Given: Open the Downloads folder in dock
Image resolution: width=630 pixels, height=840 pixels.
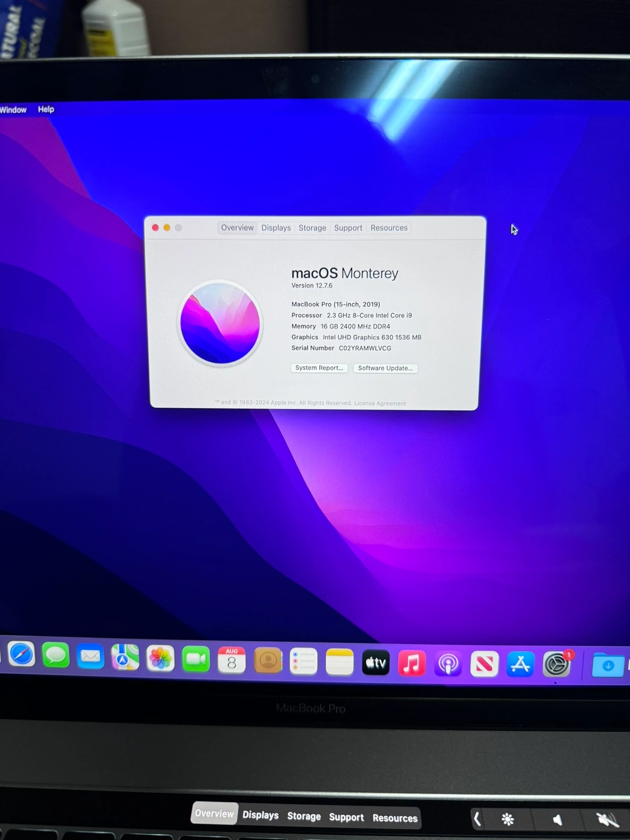Looking at the screenshot, I should click(607, 665).
